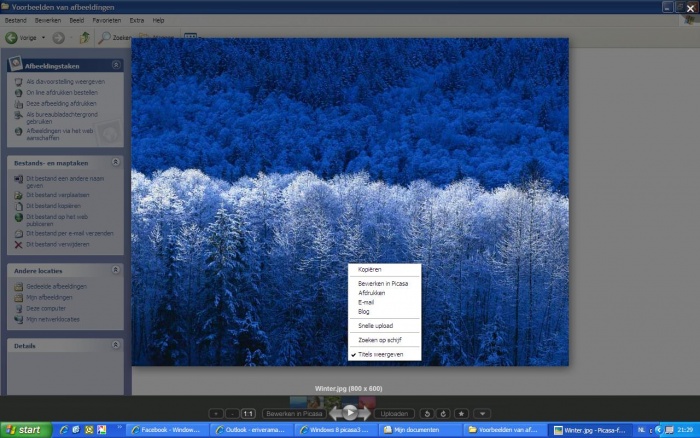This screenshot has height=438, width=700.
Task: Go to next photo with right arrow
Action: [365, 414]
